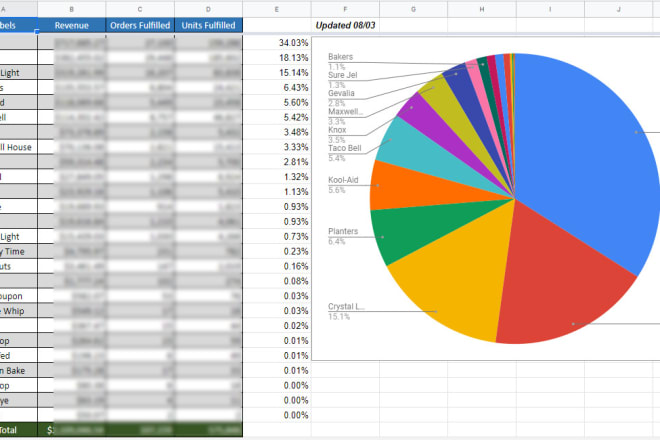
Task: Select the 0.23% cell
Action: (x=277, y=251)
